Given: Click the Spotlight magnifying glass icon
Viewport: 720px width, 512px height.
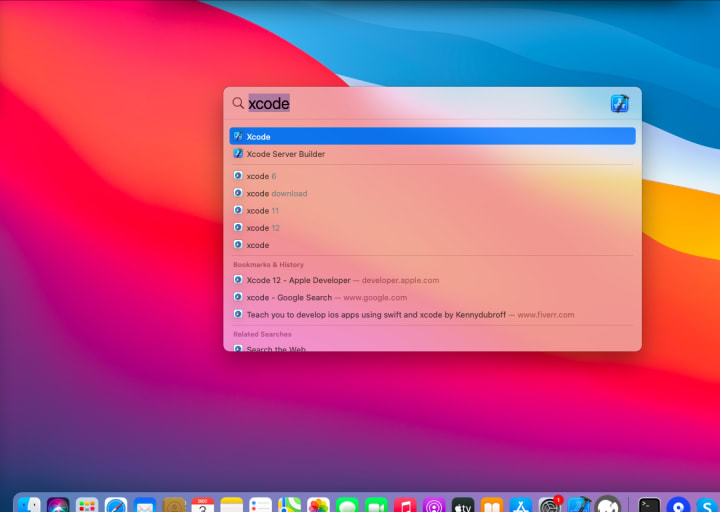Looking at the screenshot, I should 238,103.
